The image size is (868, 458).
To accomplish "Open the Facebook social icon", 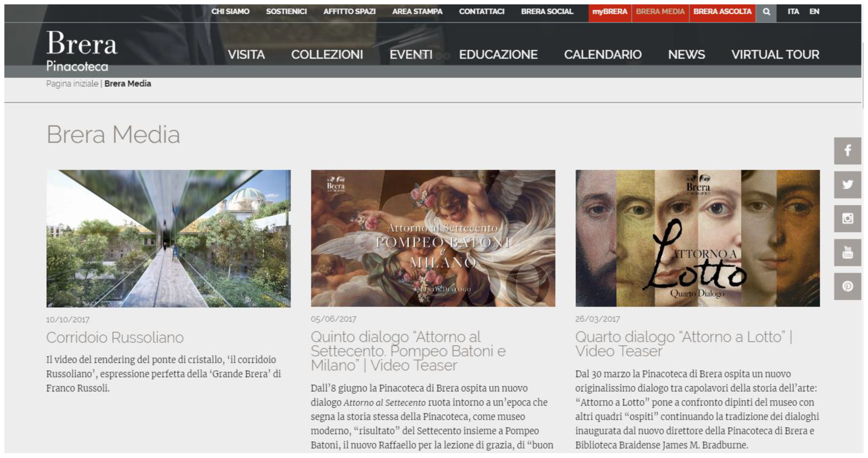I will click(847, 150).
